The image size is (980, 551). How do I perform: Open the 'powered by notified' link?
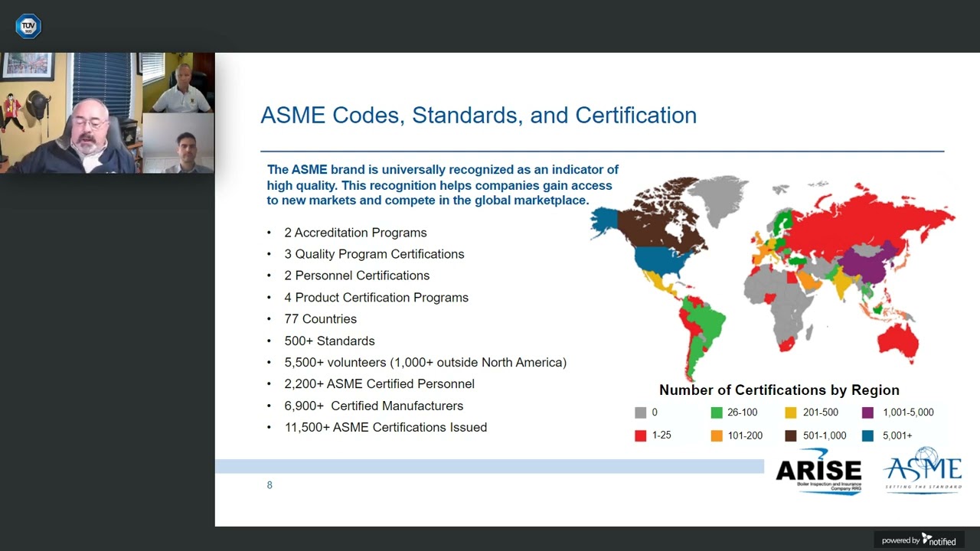point(919,540)
